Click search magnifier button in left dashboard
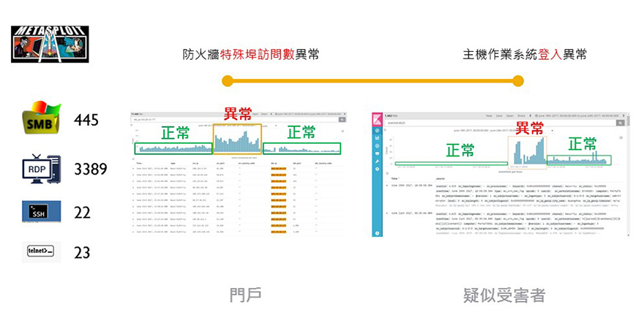This screenshot has height=323, width=644. 342,118
